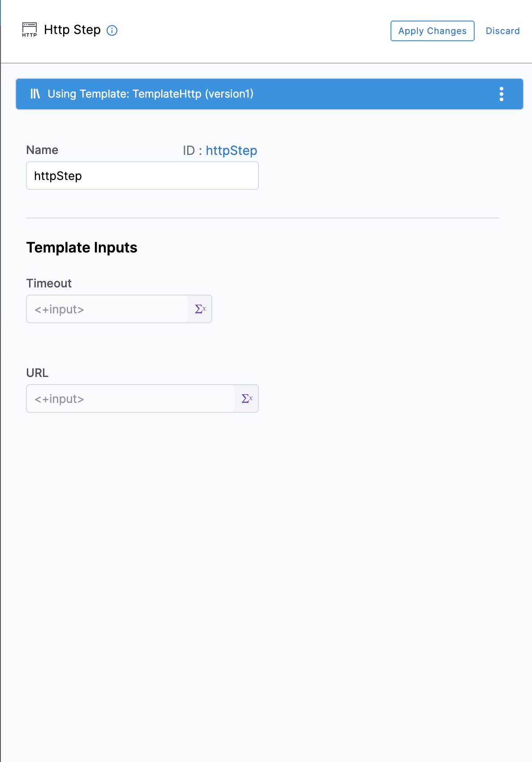532x762 pixels.
Task: Click the Using Template: TemplateHttp banner text
Action: (x=150, y=94)
